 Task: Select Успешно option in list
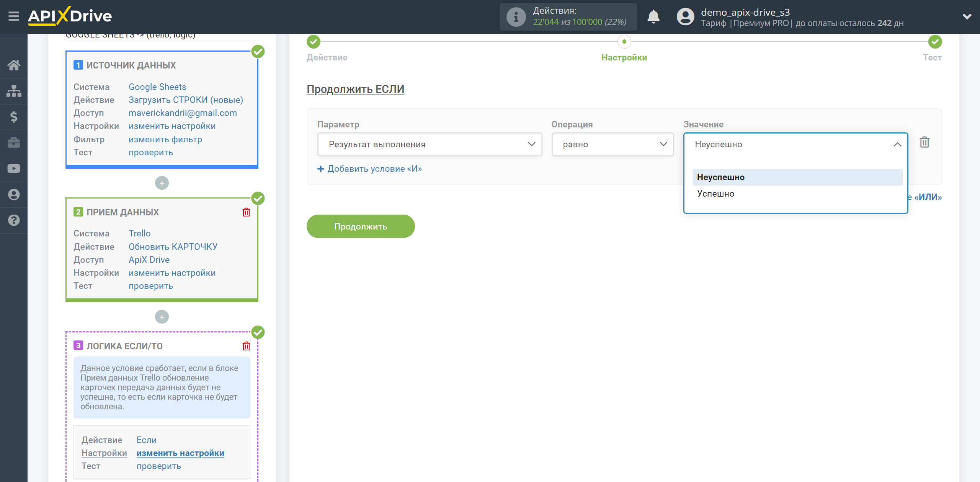[x=798, y=194]
